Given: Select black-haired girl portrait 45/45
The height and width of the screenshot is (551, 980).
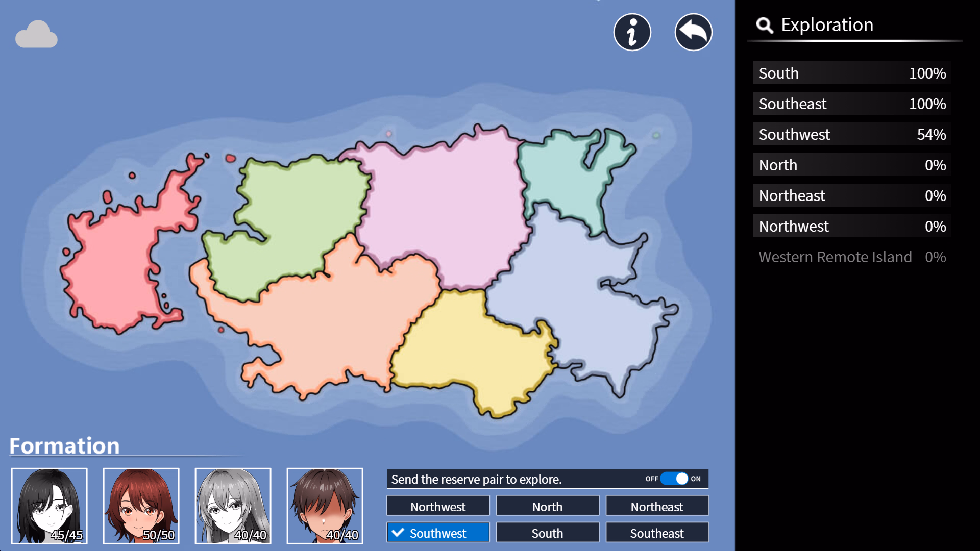Looking at the screenshot, I should click(x=50, y=506).
